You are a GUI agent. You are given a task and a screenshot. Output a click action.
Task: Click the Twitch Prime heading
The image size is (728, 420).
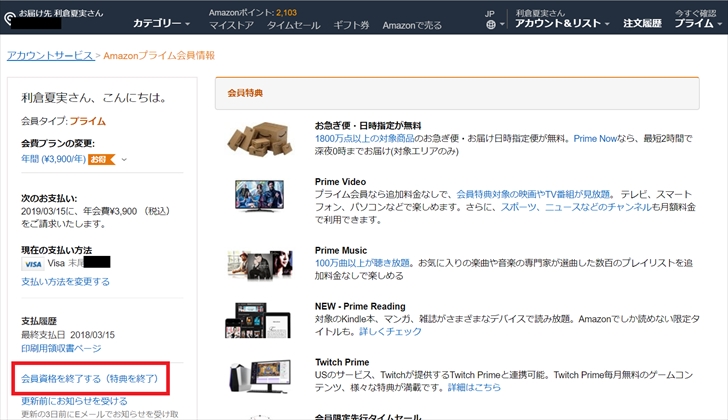pos(342,362)
